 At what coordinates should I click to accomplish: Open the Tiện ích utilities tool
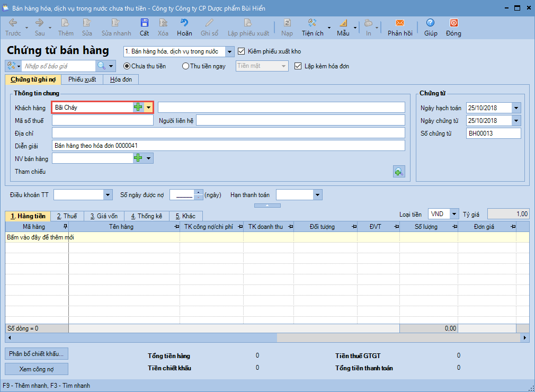(x=313, y=23)
